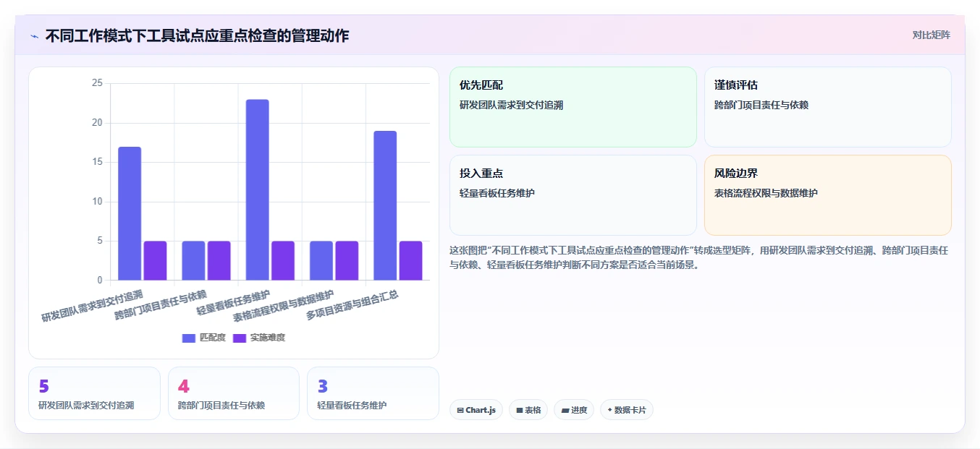Select the 风险边界 matrix card
This screenshot has width=980, height=449.
tap(828, 195)
